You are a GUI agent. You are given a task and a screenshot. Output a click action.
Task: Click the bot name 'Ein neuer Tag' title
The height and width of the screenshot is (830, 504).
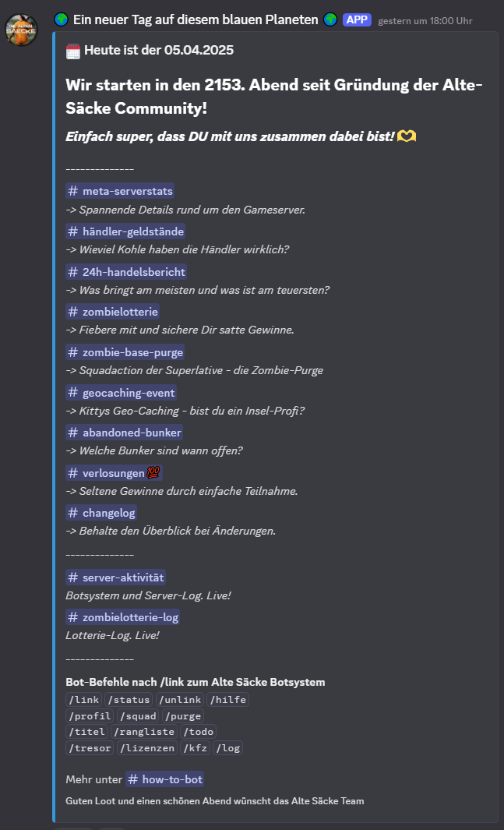coord(195,19)
